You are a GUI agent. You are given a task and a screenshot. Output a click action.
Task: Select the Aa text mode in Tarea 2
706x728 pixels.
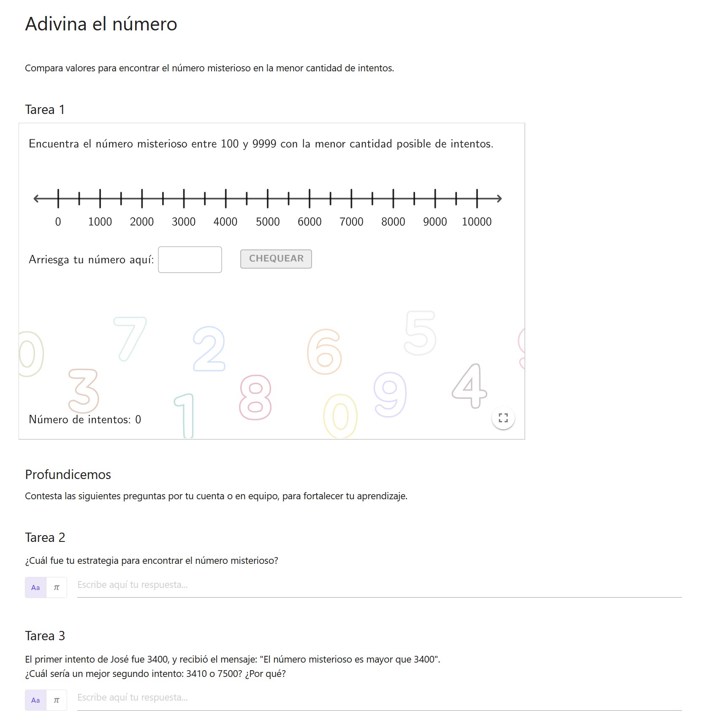[x=35, y=587]
